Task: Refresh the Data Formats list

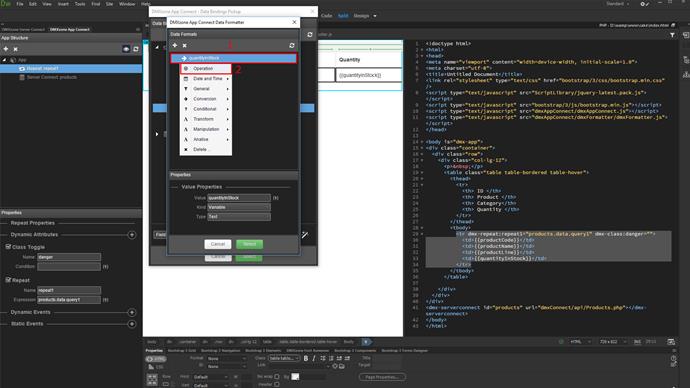Action: [x=292, y=45]
